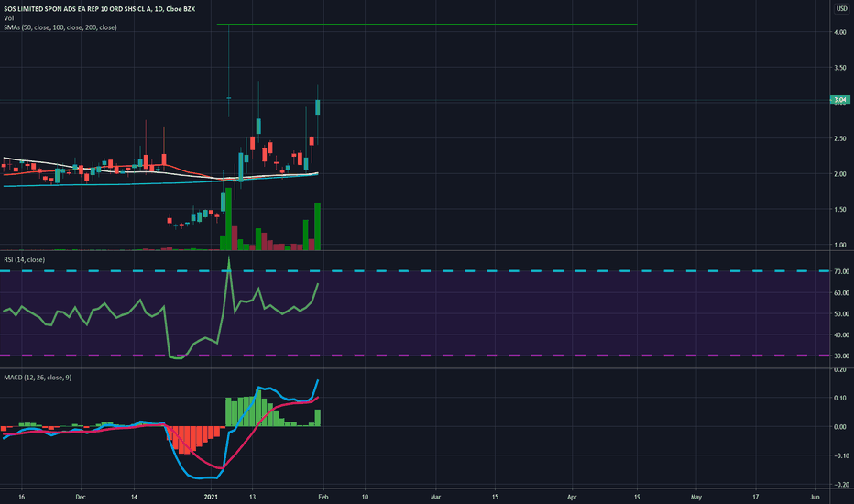
Task: Click the 2021 date label on time axis
Action: point(211,497)
